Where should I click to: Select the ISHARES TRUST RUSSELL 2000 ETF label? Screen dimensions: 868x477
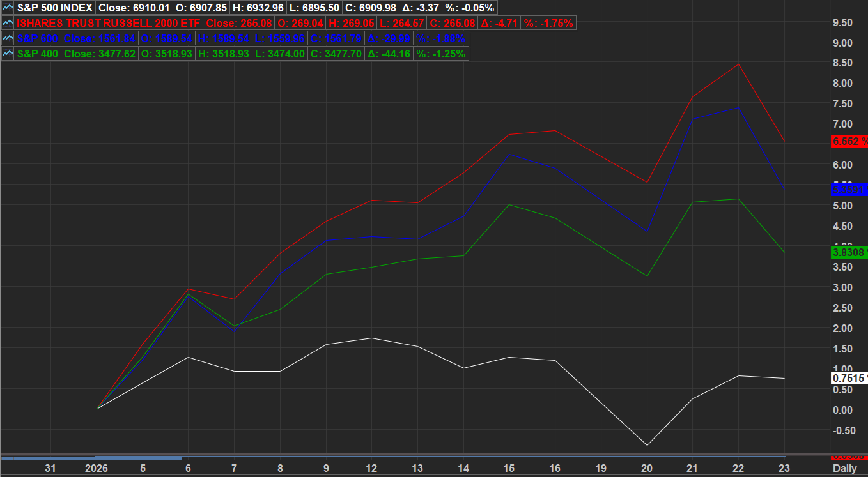109,24
